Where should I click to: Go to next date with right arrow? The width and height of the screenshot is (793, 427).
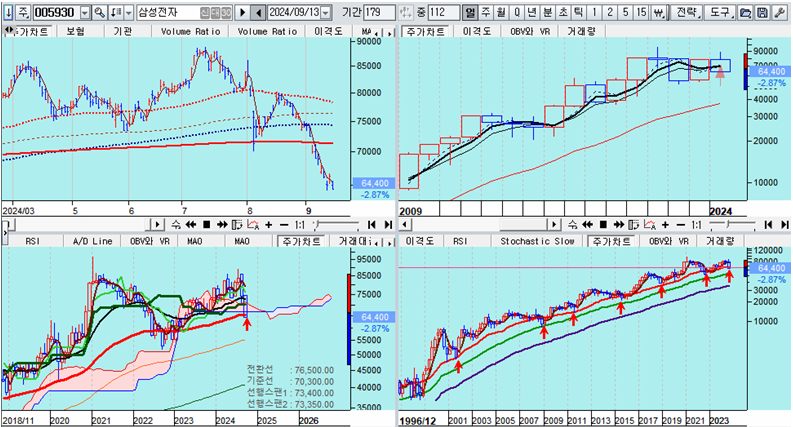[x=243, y=12]
